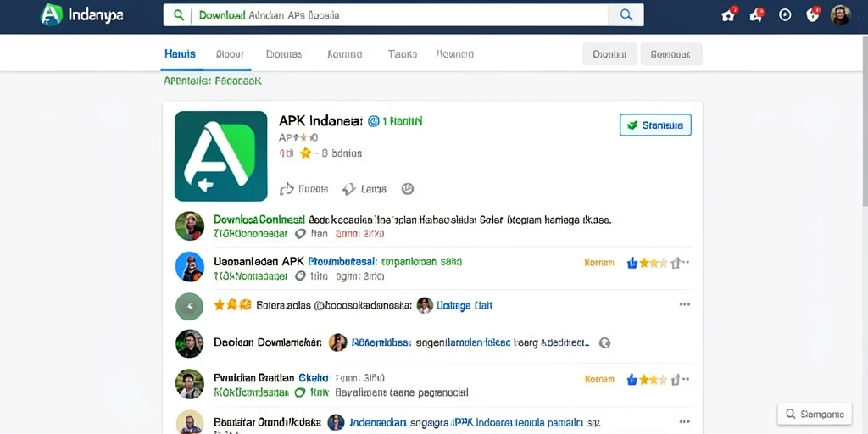Open avatar of Pvnidian Gattlan row
The height and width of the screenshot is (434, 868).
(190, 384)
